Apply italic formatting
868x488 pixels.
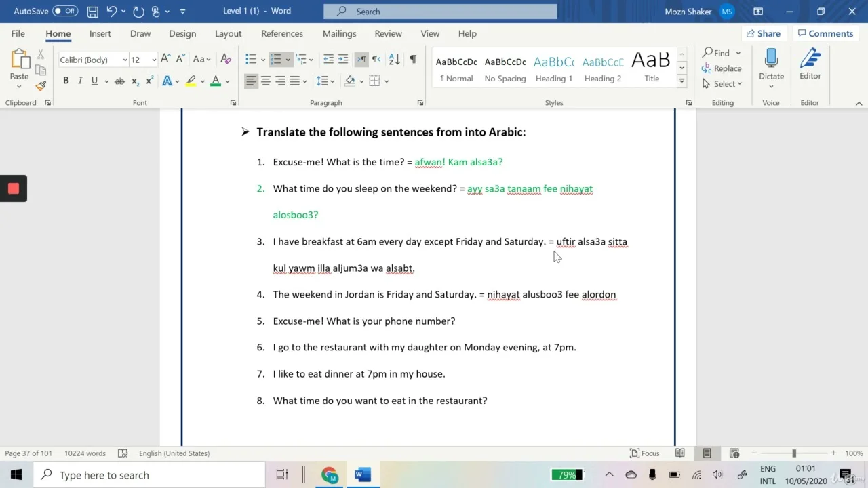point(80,81)
